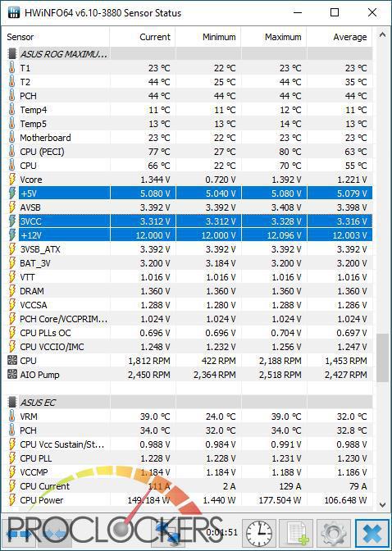
Task: Click the vertical scrollbar thumb
Action: (x=382, y=357)
